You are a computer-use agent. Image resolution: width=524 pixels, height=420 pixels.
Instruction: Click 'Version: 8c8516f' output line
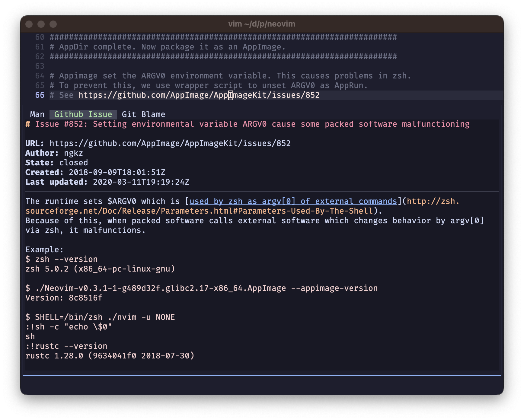[x=64, y=298]
